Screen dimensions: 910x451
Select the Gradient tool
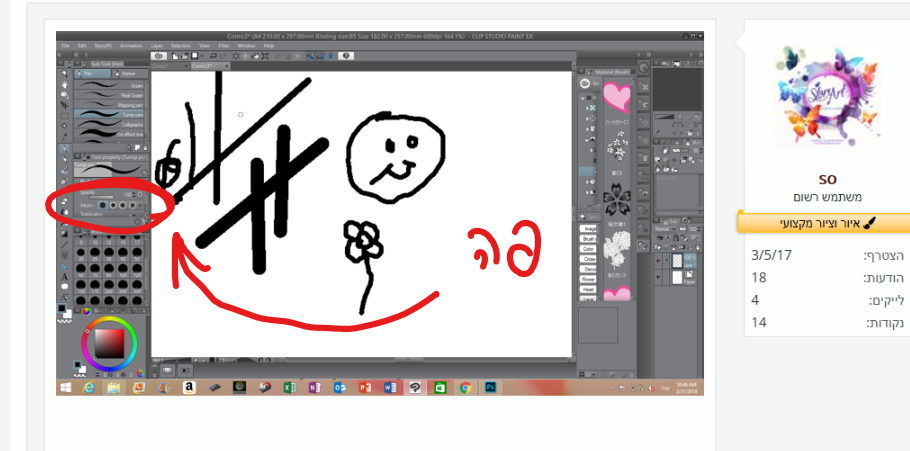click(64, 234)
